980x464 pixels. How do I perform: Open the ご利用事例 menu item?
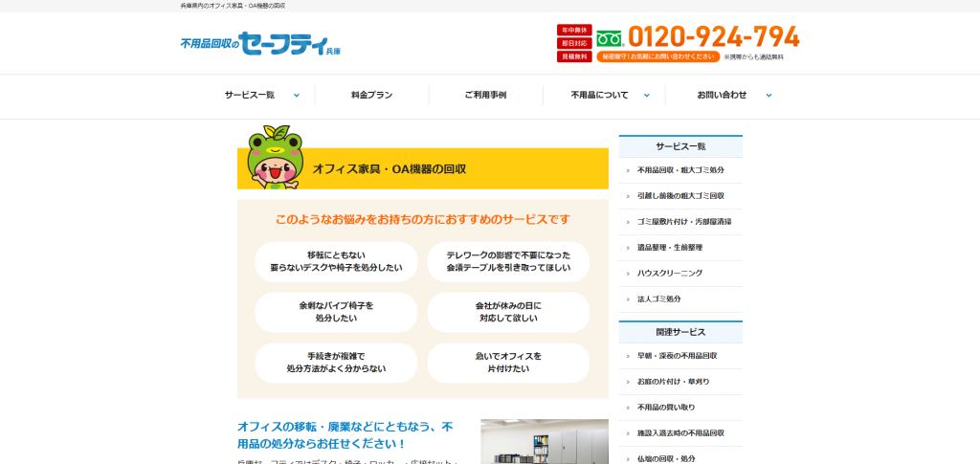pyautogui.click(x=485, y=95)
